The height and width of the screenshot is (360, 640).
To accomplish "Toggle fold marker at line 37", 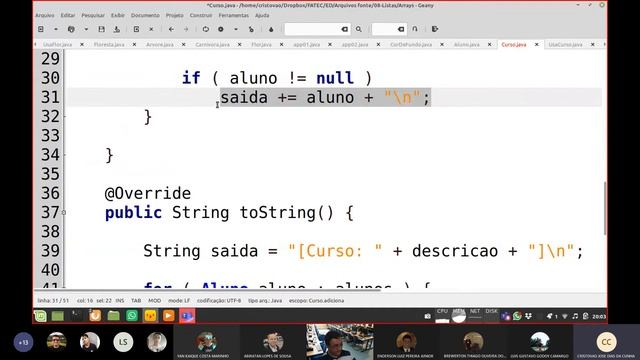I will 64,213.
